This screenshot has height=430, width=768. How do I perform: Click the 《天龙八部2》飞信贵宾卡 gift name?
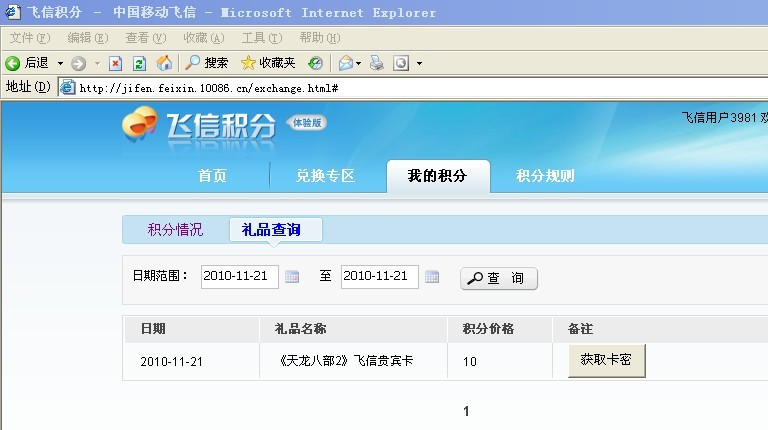[345, 361]
